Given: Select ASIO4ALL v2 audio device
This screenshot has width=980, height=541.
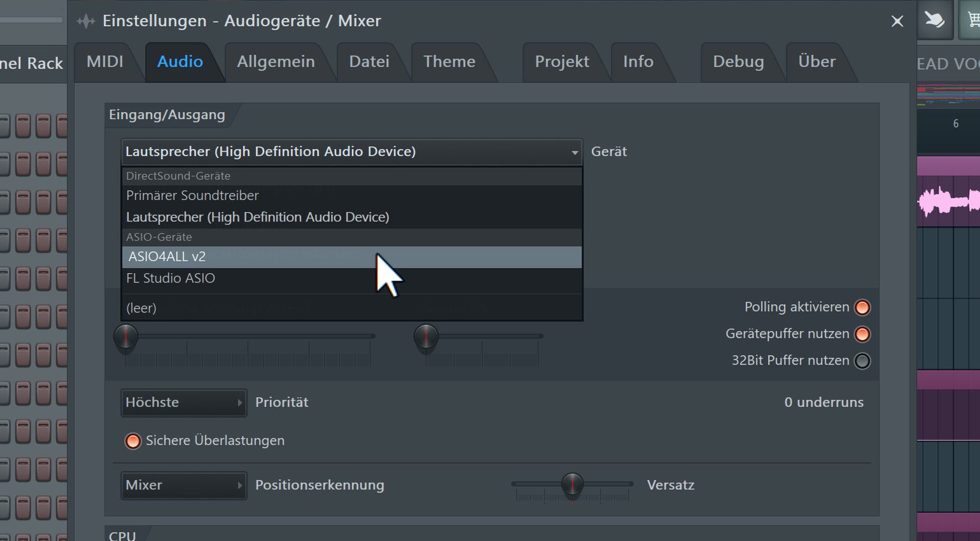Looking at the screenshot, I should (352, 256).
